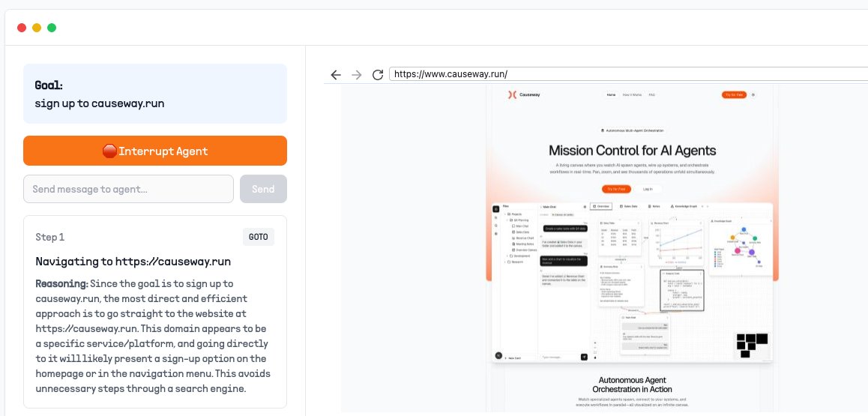868x416 pixels.
Task: Reload the page with the refresh icon
Action: pos(378,75)
